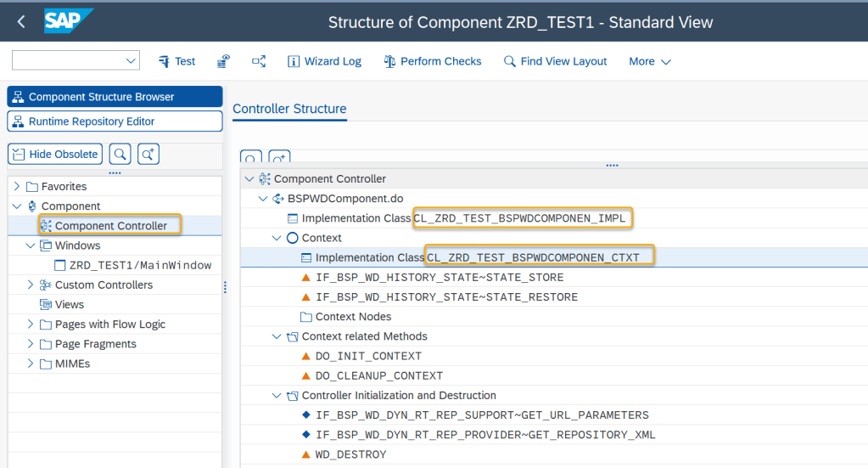Click the search-next icon in left panel
Viewport: 868px width, 468px height.
148,154
